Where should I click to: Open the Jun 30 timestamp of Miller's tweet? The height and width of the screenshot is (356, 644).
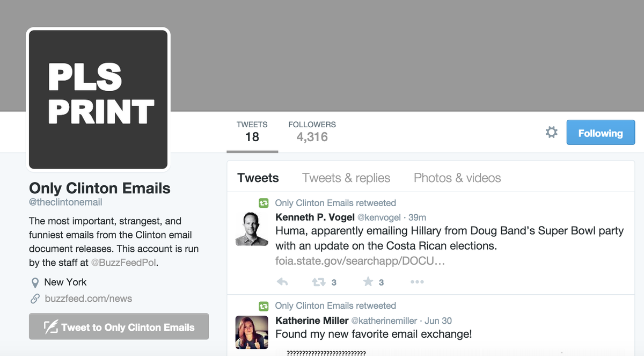pos(438,321)
